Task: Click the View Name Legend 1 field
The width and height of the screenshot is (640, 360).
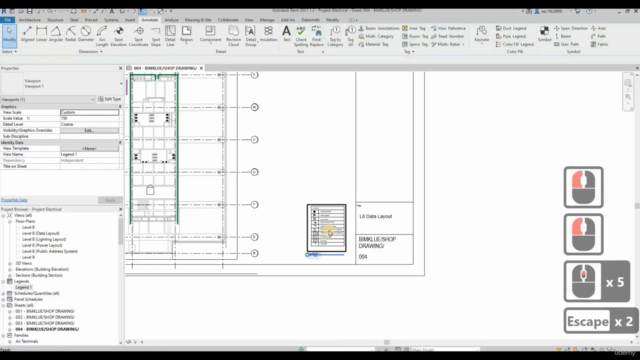Action: tap(89, 154)
